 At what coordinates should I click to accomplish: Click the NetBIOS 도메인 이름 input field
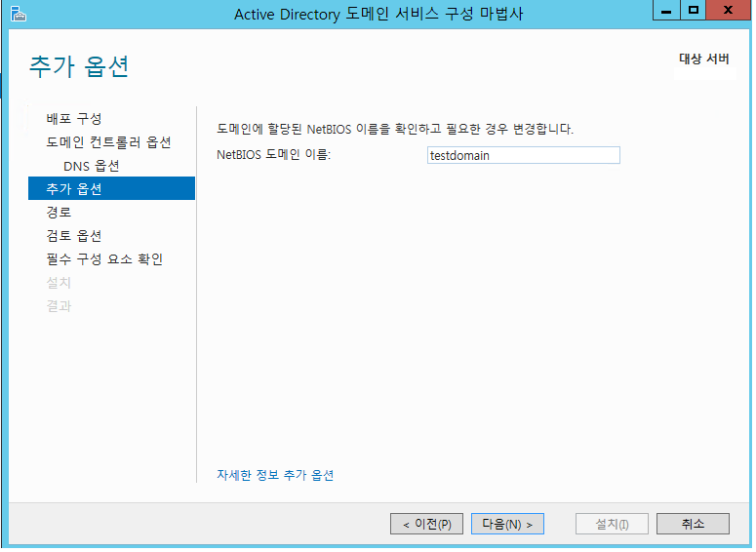point(524,156)
